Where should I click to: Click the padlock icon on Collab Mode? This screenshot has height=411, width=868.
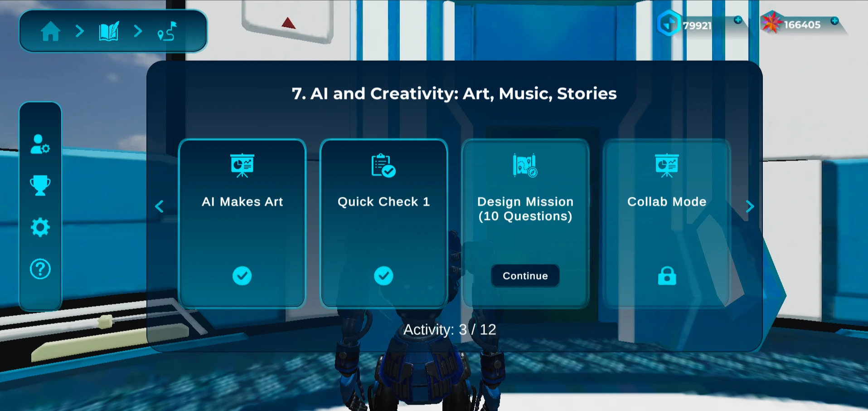667,276
